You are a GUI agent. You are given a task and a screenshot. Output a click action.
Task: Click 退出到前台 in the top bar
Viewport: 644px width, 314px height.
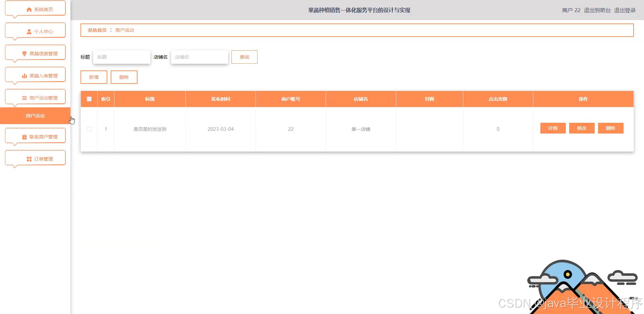pos(597,10)
